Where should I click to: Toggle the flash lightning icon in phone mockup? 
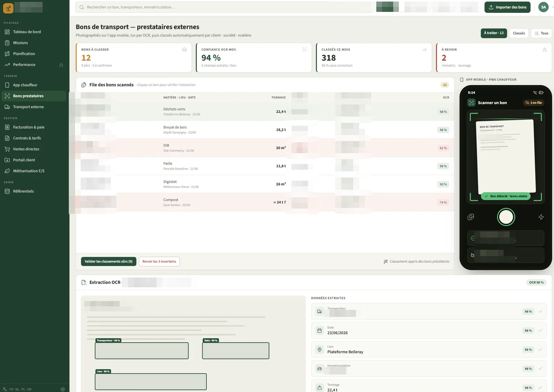541,217
